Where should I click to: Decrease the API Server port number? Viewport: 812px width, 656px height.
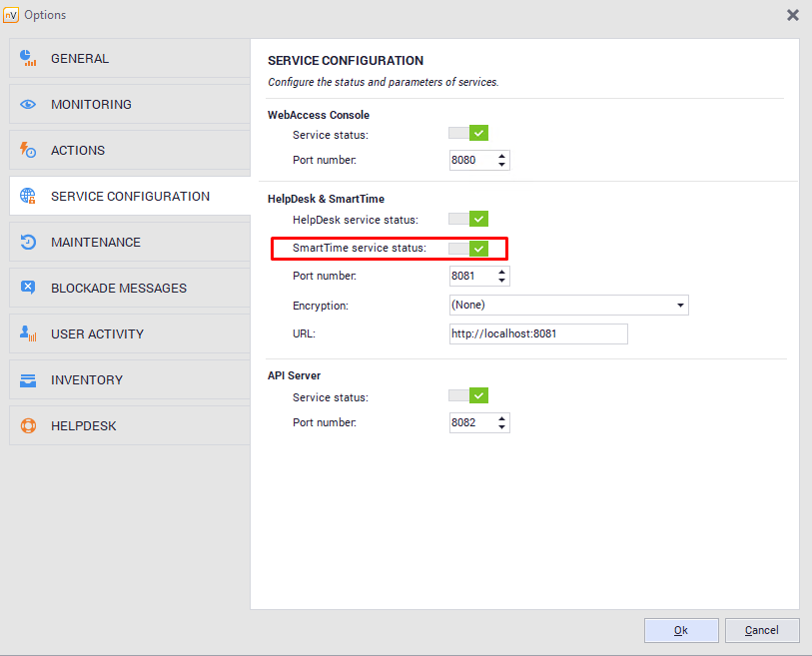(501, 427)
